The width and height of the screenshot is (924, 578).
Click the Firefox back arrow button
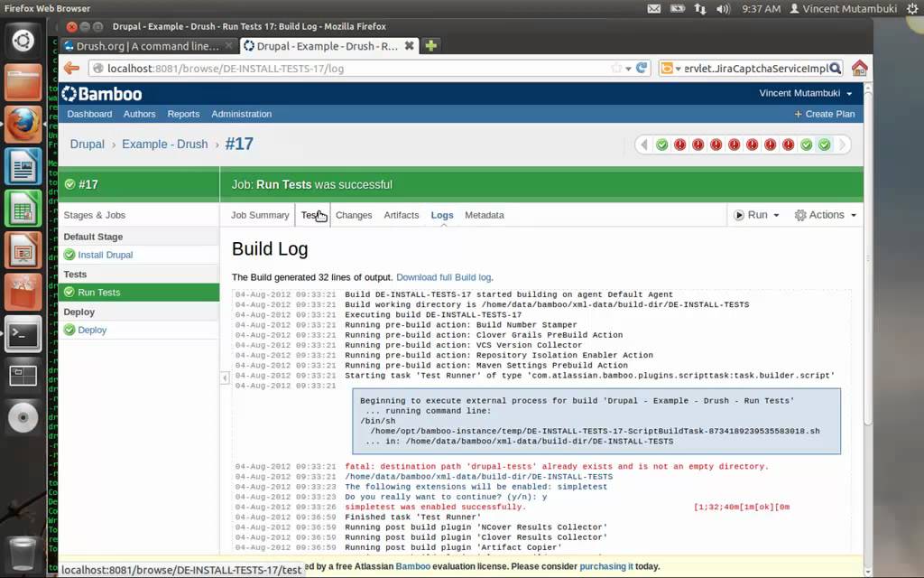pyautogui.click(x=72, y=69)
